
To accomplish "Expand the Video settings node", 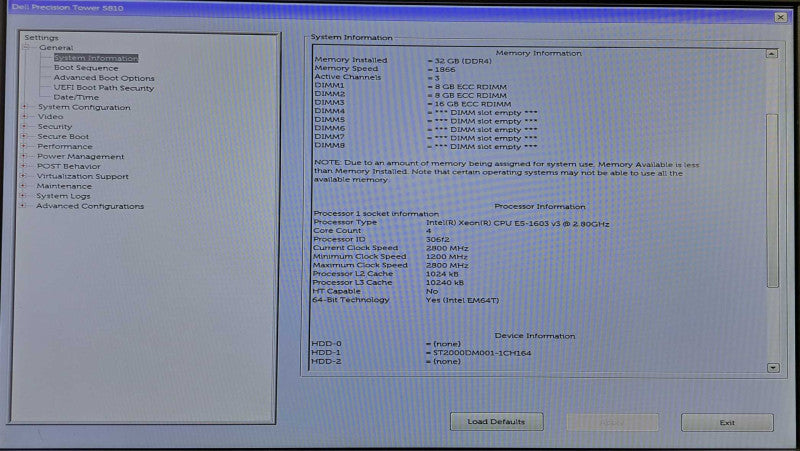I will click(24, 116).
